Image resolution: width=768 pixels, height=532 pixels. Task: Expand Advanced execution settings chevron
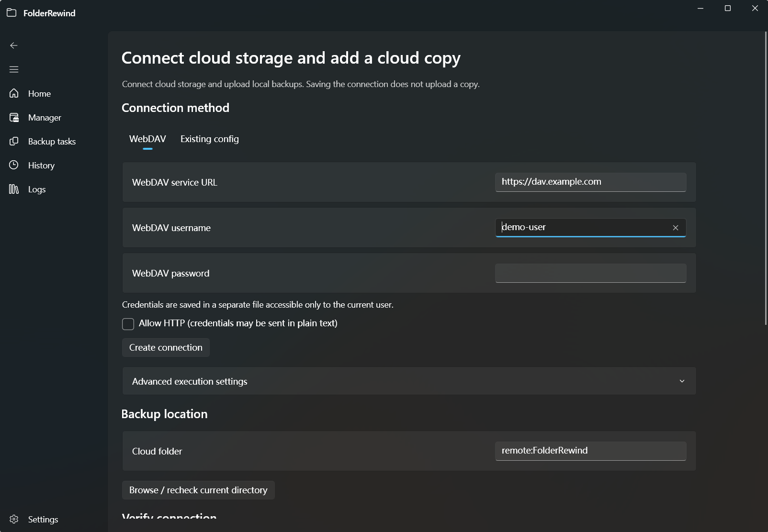(682, 381)
